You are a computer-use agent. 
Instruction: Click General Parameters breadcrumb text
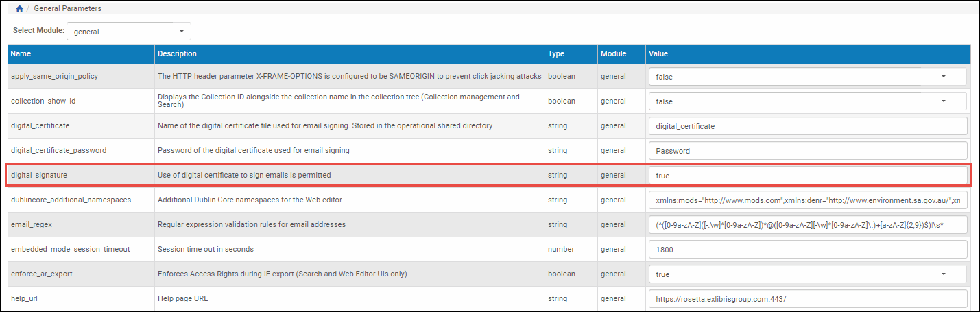tap(67, 8)
